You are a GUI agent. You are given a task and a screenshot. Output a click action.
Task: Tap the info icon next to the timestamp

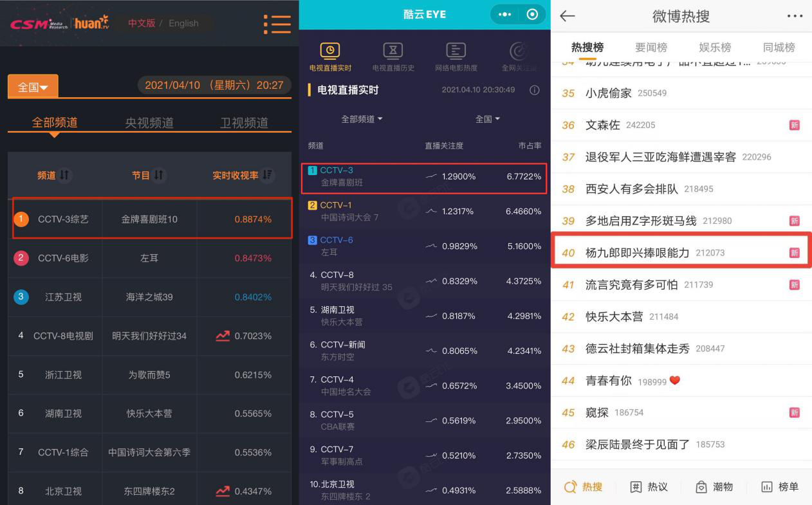[534, 90]
